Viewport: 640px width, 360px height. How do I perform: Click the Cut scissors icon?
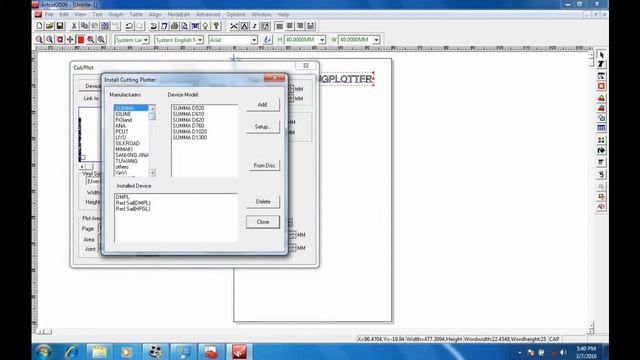click(74, 26)
